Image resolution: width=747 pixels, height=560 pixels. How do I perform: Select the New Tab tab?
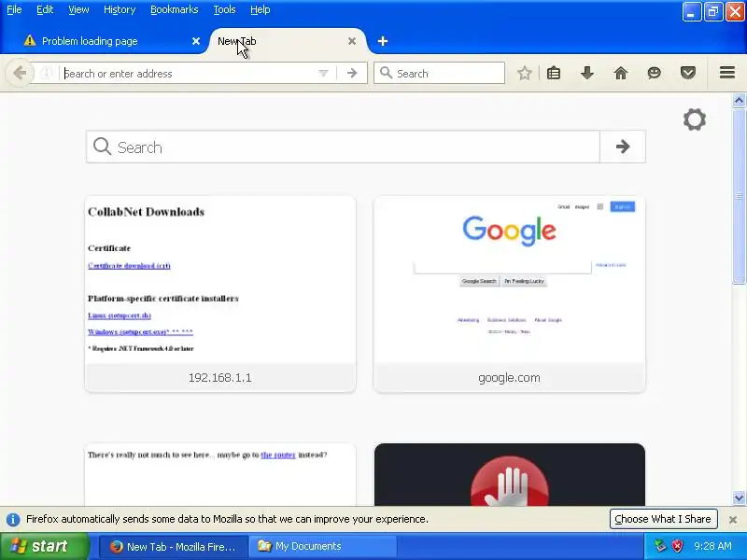[288, 41]
